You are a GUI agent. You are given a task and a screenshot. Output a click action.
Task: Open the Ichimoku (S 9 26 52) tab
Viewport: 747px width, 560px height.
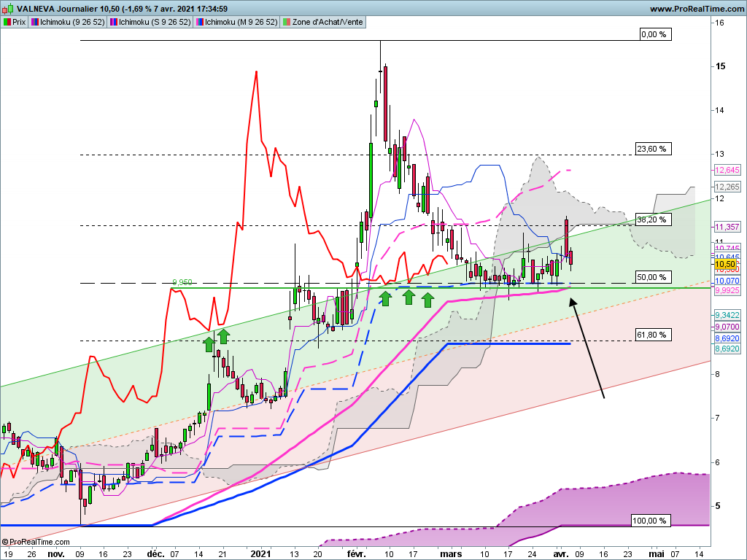pos(150,22)
